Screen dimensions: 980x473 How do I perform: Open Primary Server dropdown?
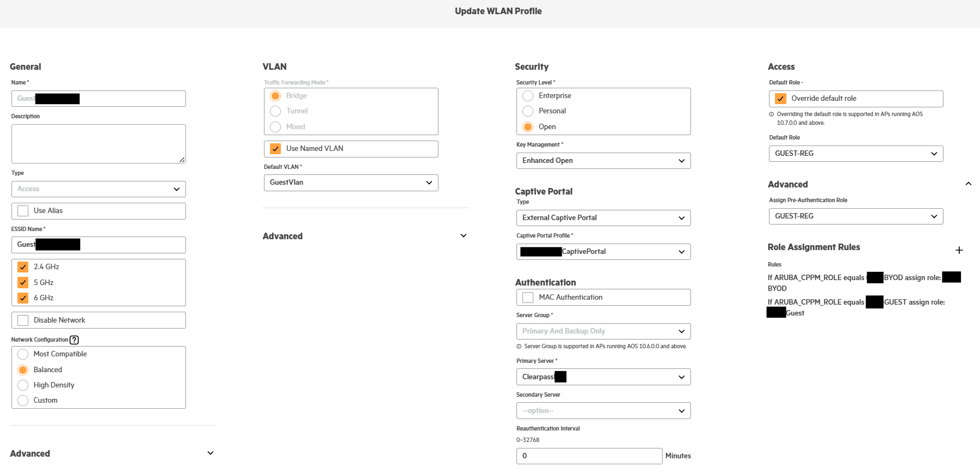tap(604, 377)
